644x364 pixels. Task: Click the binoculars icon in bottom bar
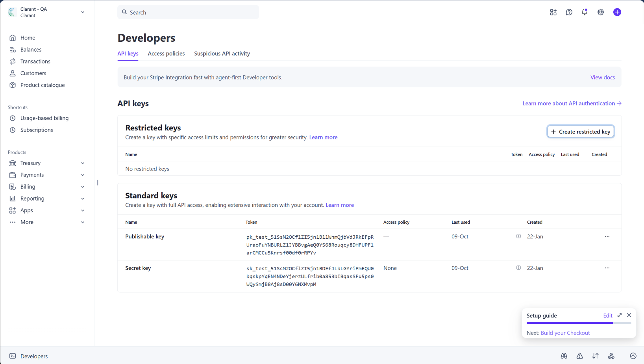click(x=564, y=356)
